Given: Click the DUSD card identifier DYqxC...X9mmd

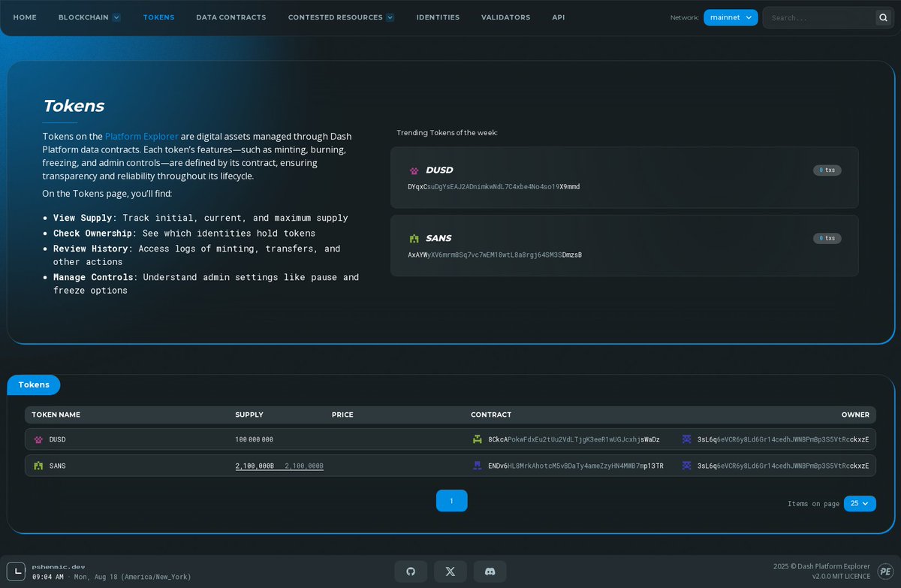Looking at the screenshot, I should (494, 186).
